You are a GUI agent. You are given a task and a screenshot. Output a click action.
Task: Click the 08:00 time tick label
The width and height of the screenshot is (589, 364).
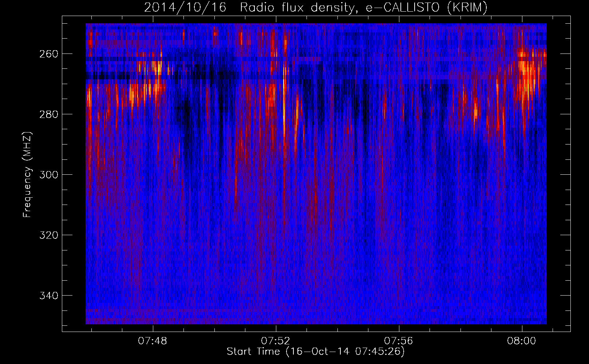[x=522, y=341]
